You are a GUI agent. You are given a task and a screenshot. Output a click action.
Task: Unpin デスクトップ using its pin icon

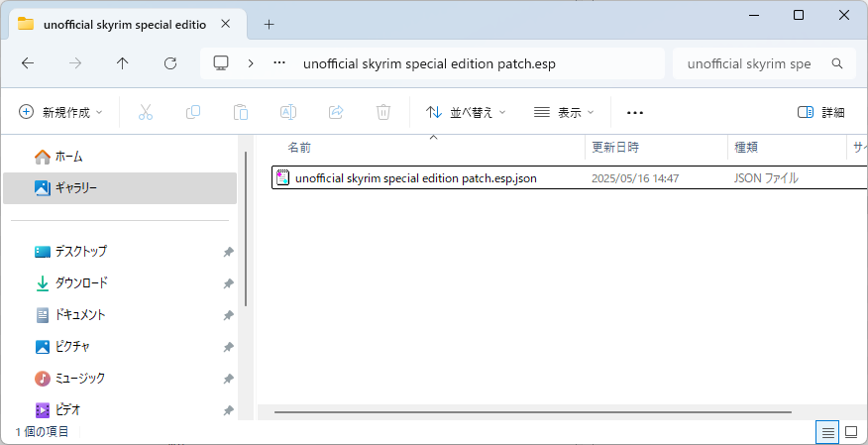pos(228,252)
